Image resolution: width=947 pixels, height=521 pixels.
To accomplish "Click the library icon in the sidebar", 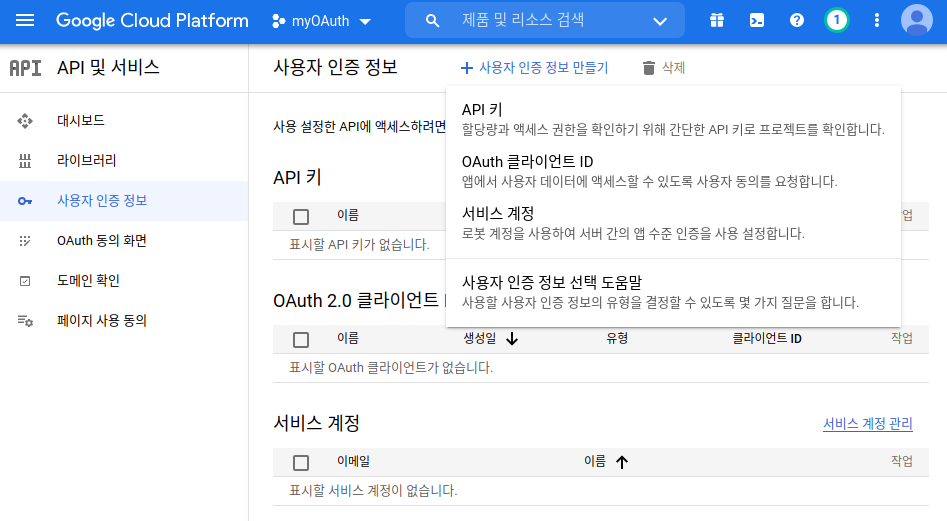I will pos(25,161).
